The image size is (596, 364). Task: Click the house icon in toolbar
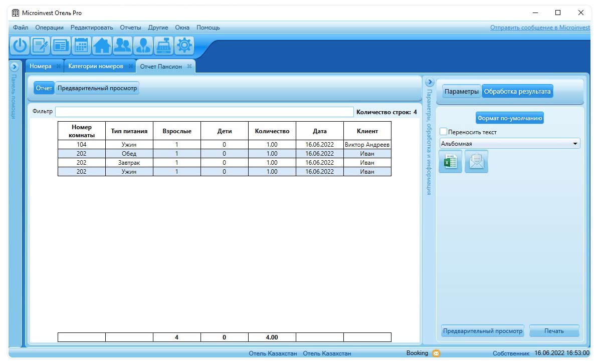[102, 46]
